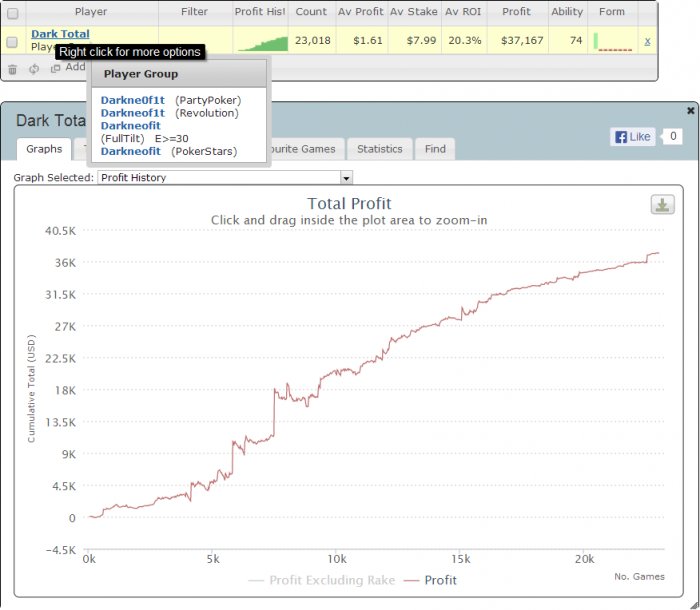The width and height of the screenshot is (700, 610).
Task: Tick the header select-all checkbox
Action: (13, 13)
